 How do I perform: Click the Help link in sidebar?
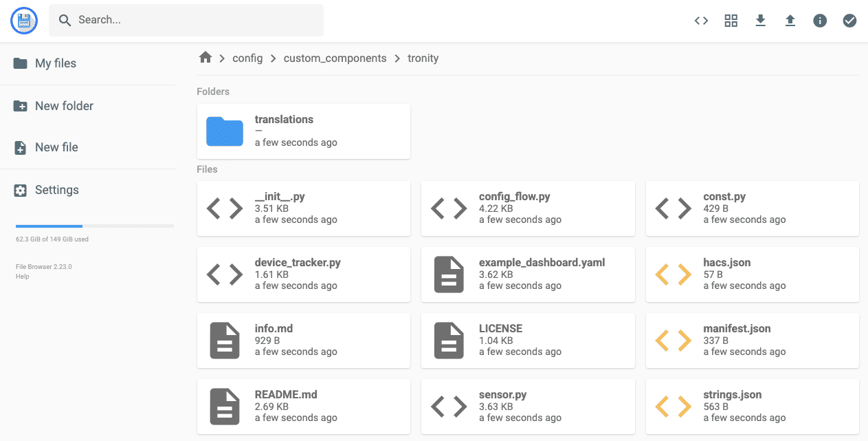tap(22, 277)
